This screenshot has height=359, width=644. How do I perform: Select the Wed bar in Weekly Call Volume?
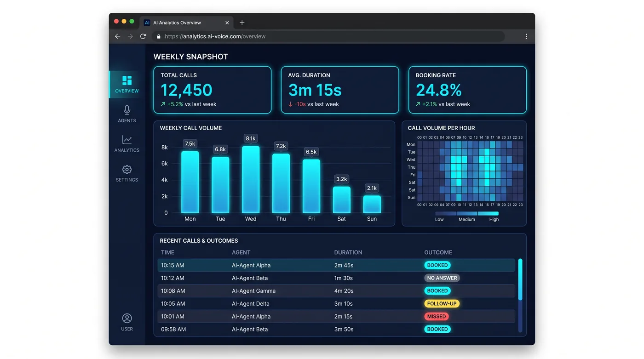tap(251, 179)
